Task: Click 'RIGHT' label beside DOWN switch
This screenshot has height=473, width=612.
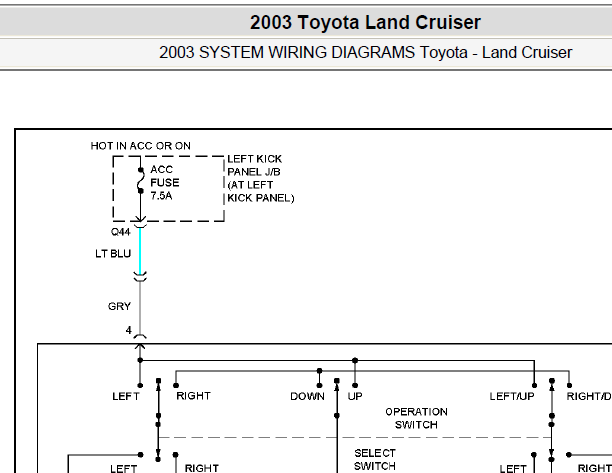Action: point(193,396)
